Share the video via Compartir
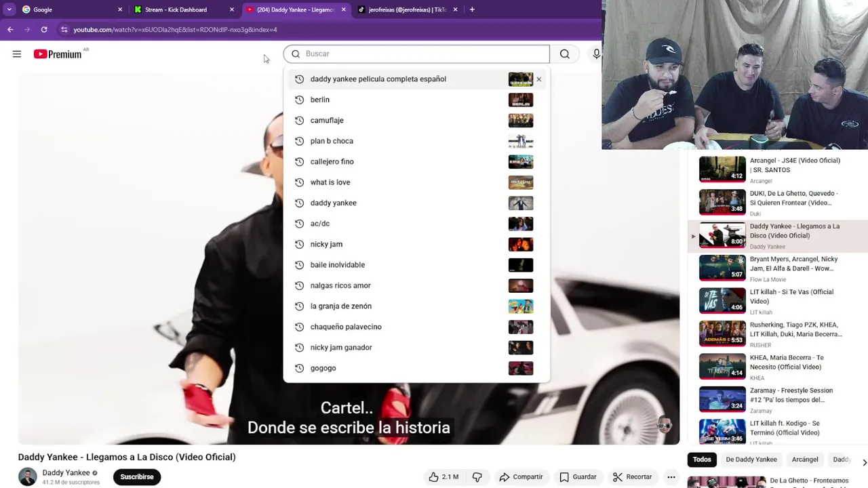 click(x=521, y=477)
